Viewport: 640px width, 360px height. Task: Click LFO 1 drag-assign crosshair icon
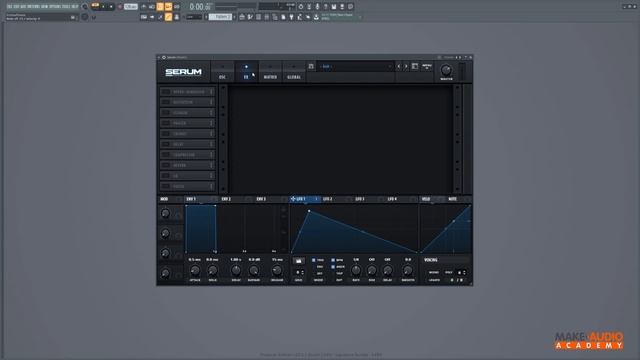coord(293,199)
